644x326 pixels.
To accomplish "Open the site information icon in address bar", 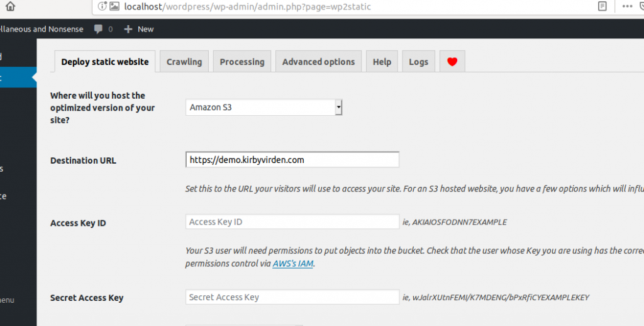I will click(x=102, y=6).
